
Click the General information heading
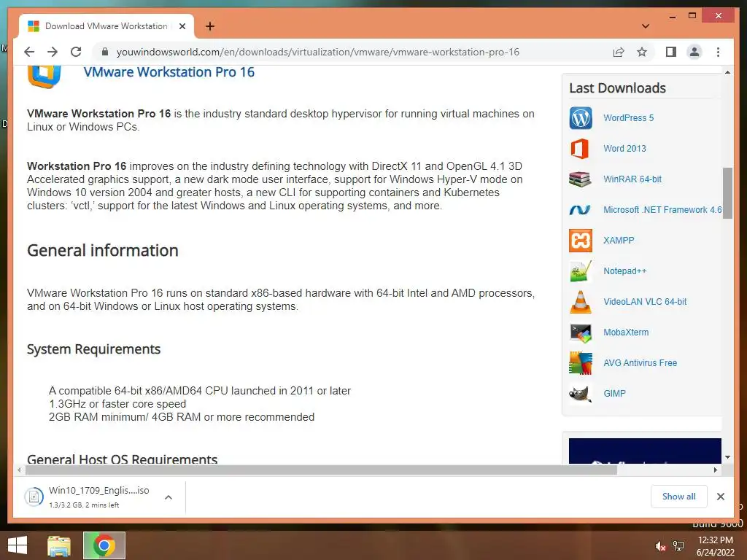pyautogui.click(x=102, y=251)
